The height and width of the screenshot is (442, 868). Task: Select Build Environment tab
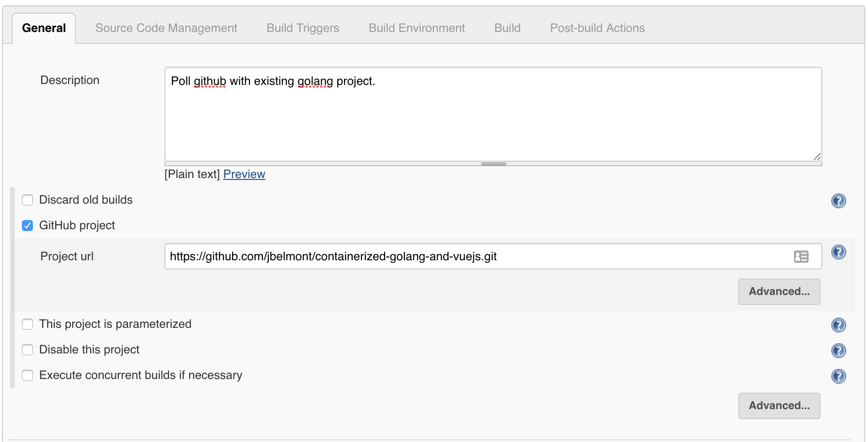(417, 28)
